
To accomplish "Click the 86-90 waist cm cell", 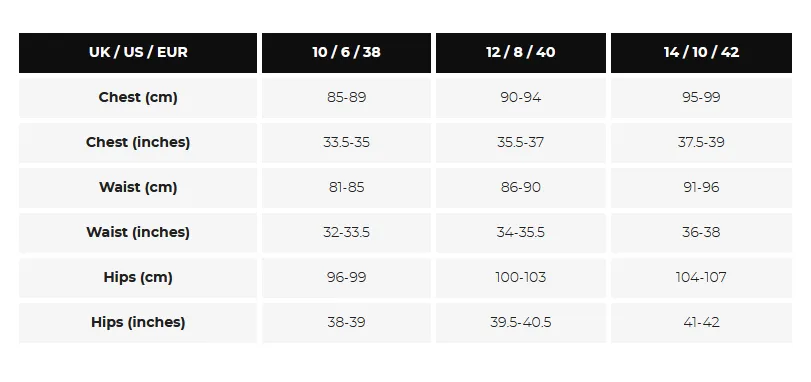I will pyautogui.click(x=520, y=188).
